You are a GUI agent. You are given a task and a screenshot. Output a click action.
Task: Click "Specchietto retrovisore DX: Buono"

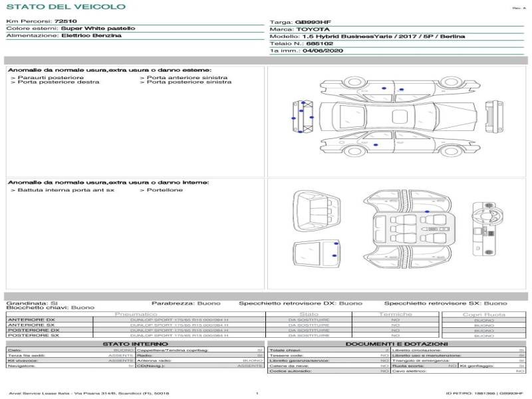[301, 303]
